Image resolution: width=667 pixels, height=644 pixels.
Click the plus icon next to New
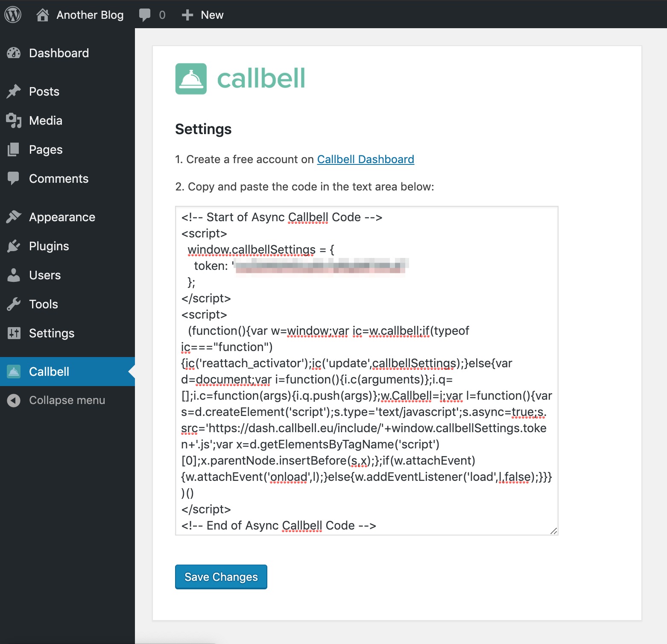187,15
